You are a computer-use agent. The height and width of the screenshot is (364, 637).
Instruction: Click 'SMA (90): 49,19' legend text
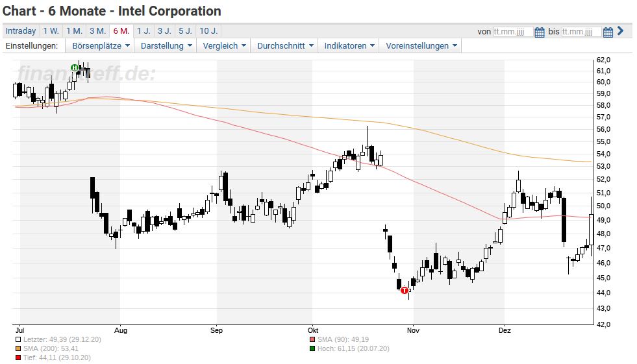(x=343, y=339)
